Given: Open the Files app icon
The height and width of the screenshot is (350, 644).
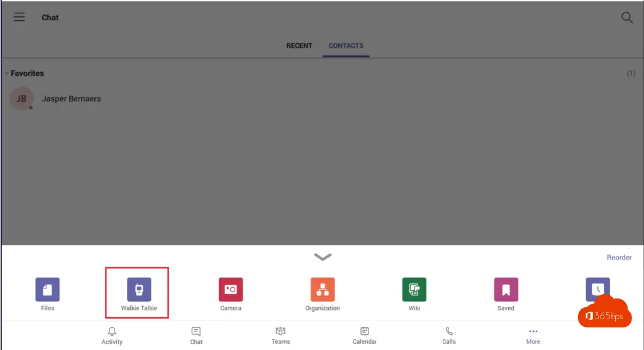Looking at the screenshot, I should pos(47,290).
